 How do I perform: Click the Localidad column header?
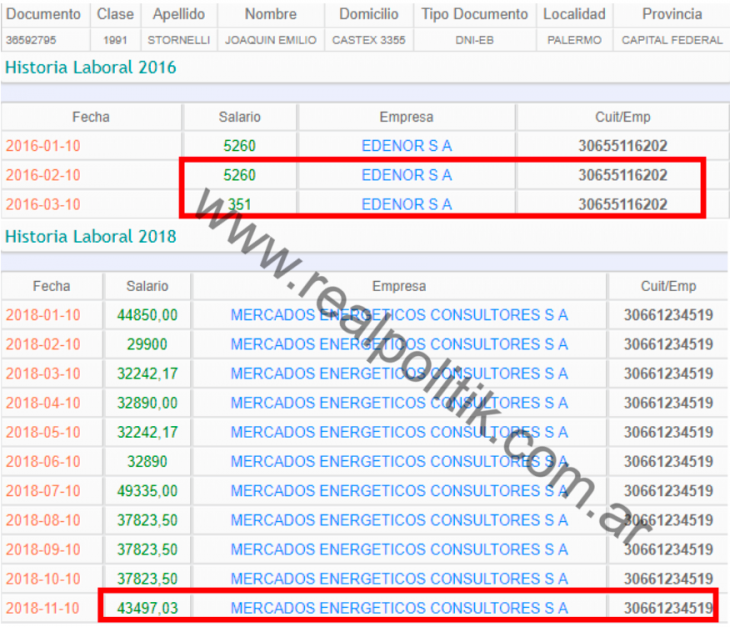(574, 14)
